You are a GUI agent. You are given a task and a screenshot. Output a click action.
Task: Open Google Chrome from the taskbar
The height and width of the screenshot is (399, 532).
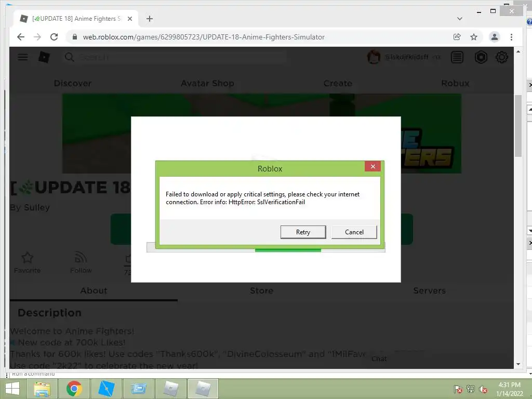[74, 389]
